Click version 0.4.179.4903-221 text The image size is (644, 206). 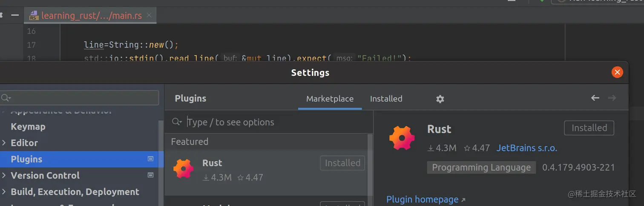pyautogui.click(x=578, y=168)
